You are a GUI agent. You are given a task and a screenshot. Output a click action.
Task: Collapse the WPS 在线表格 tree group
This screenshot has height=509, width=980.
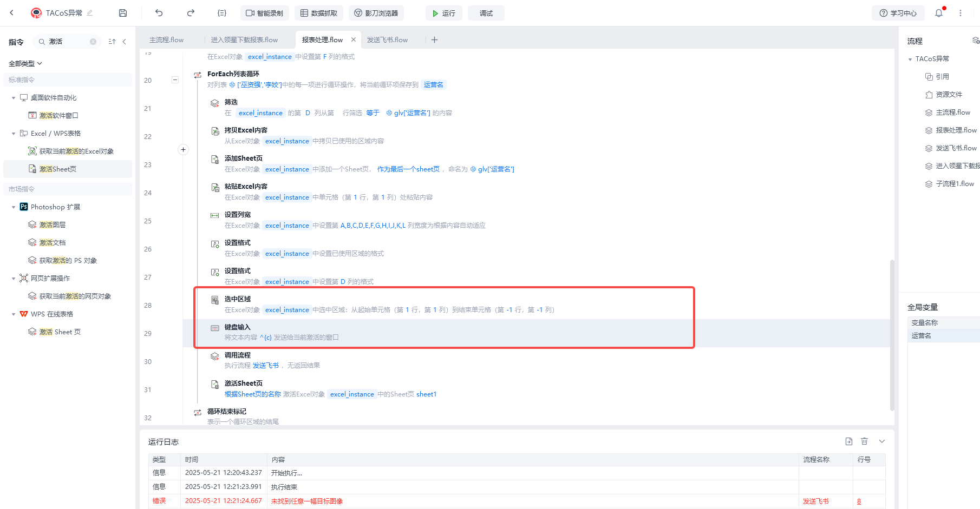pos(14,314)
